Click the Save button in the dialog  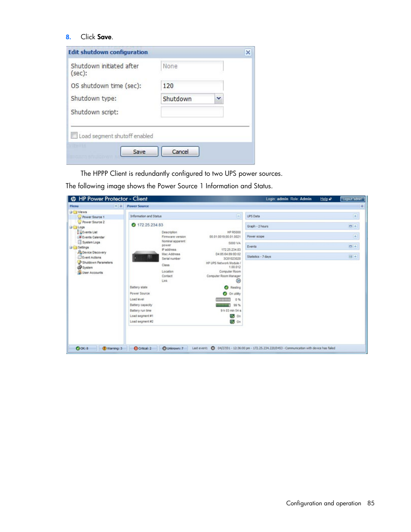click(x=139, y=152)
